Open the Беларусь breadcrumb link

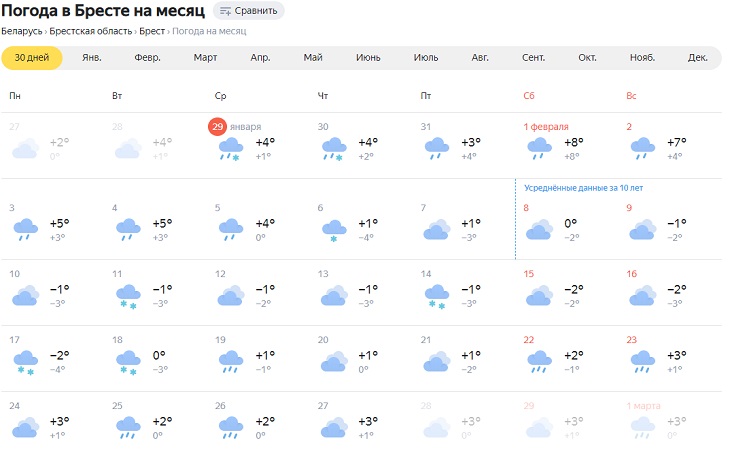[22, 31]
